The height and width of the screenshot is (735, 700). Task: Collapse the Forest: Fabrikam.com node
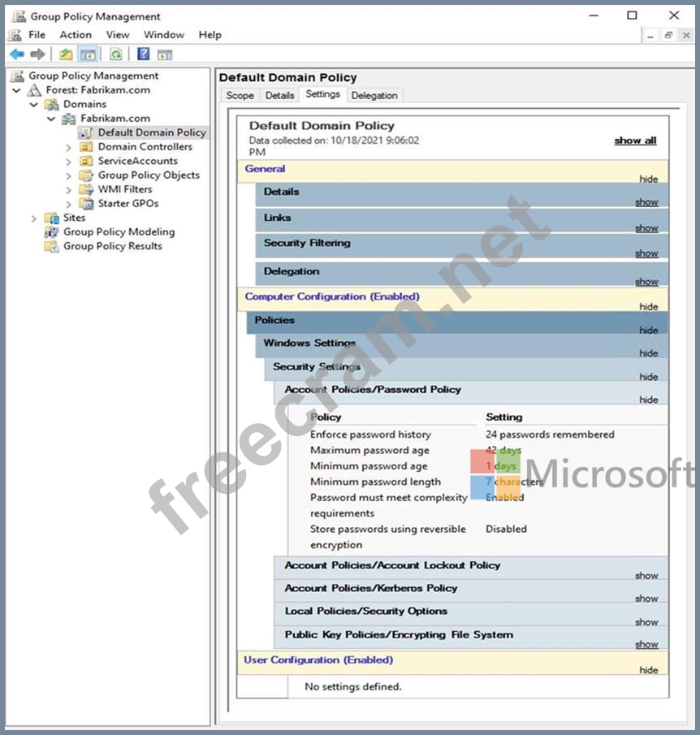click(17, 90)
